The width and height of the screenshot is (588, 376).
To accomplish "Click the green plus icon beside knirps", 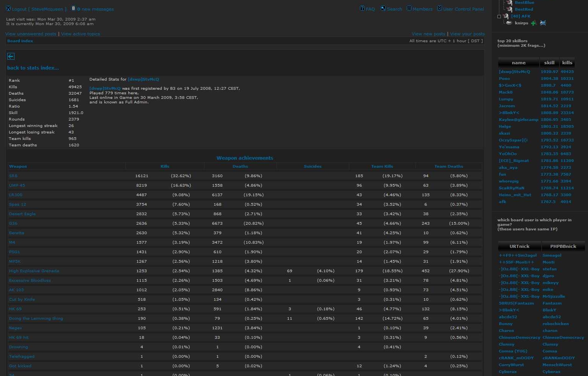I will (x=534, y=23).
